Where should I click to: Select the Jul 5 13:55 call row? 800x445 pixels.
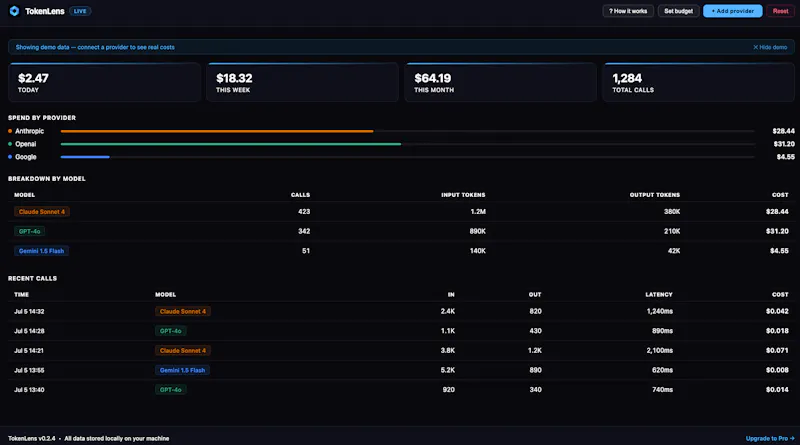point(401,370)
